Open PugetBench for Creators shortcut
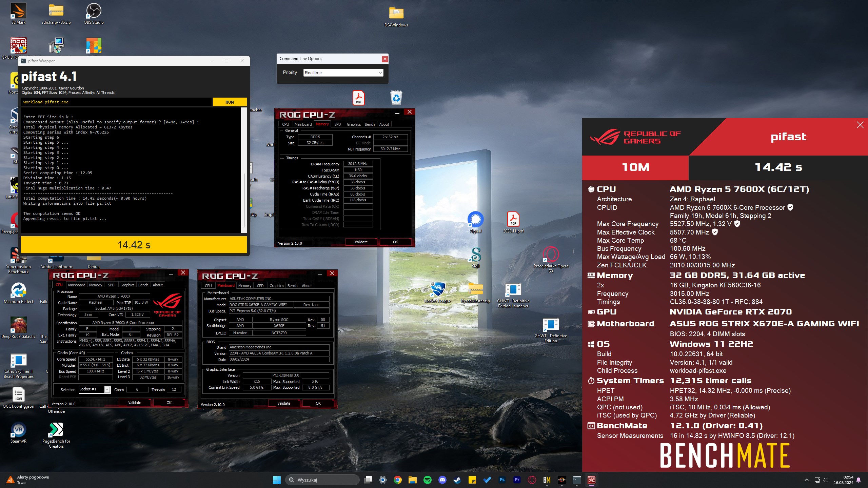The width and height of the screenshot is (868, 488). 56,435
